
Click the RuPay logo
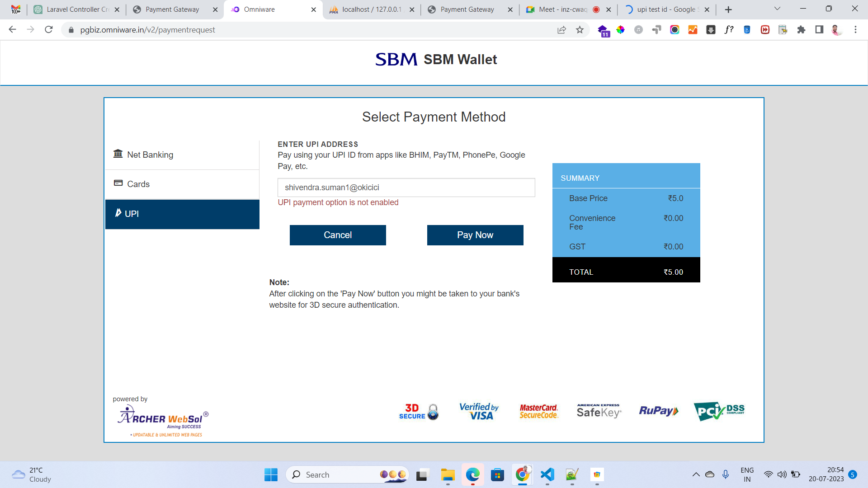(x=659, y=411)
